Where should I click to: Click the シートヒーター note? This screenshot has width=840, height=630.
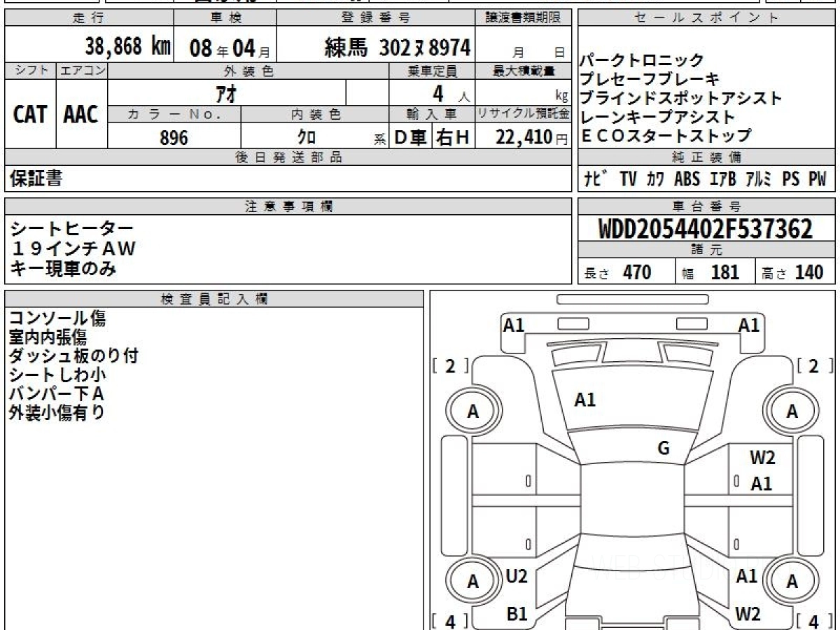(x=71, y=228)
